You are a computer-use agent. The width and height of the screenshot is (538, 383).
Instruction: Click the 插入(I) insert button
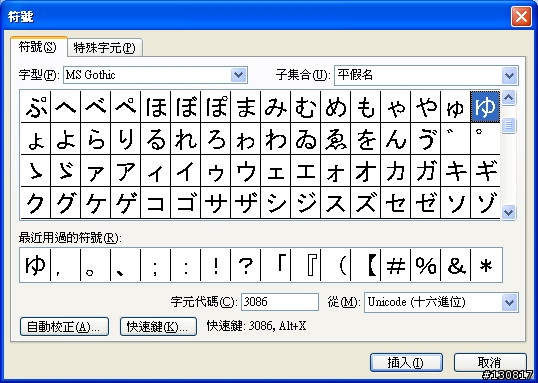[x=406, y=363]
